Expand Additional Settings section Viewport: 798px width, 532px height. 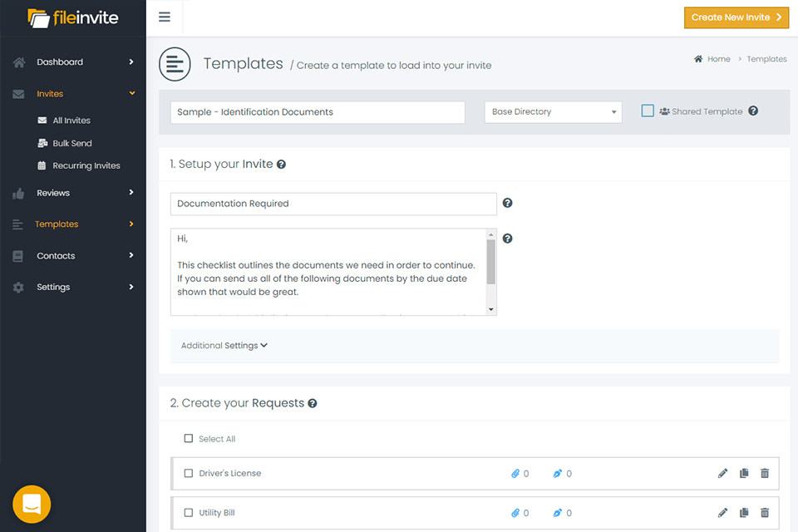[x=224, y=346]
